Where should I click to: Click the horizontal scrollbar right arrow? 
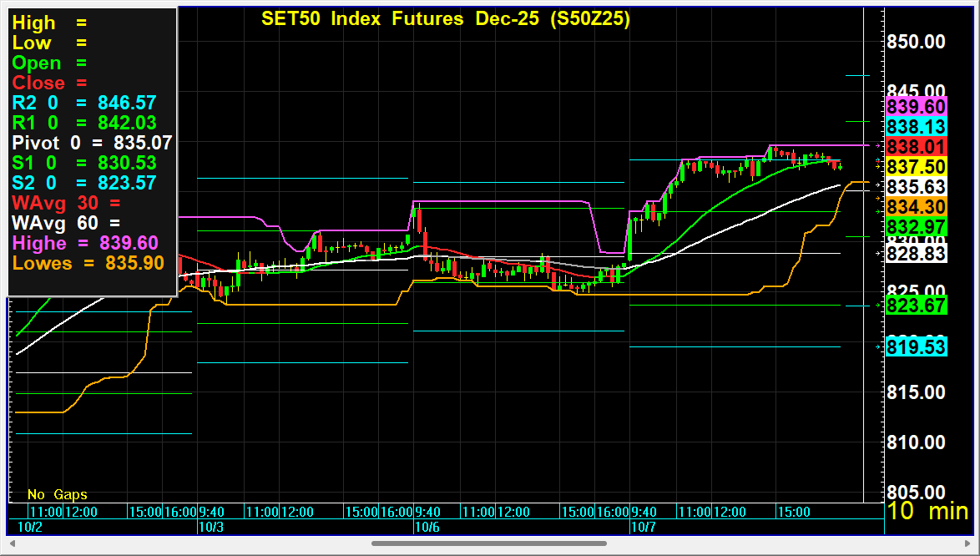click(969, 543)
